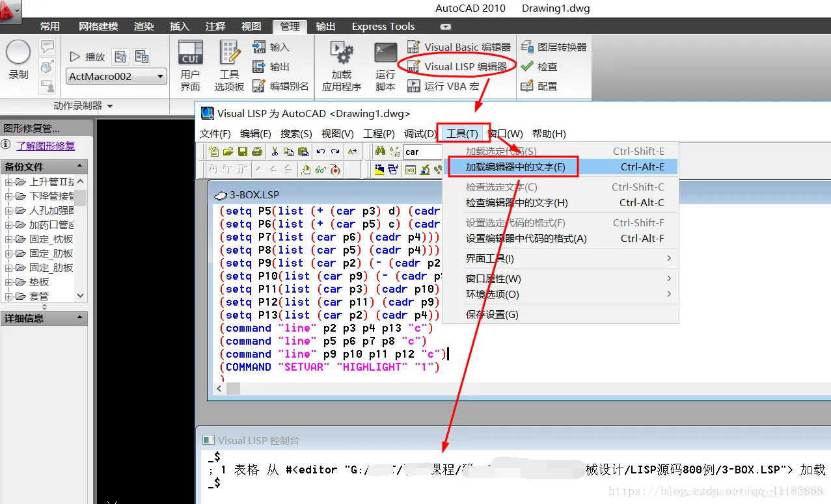Select 检查编辑器中的文字(H) menu entry
The height and width of the screenshot is (504, 831).
pyautogui.click(x=561, y=203)
